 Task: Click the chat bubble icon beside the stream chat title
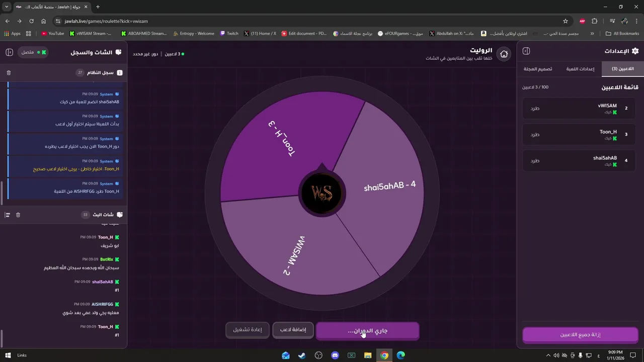(x=120, y=215)
